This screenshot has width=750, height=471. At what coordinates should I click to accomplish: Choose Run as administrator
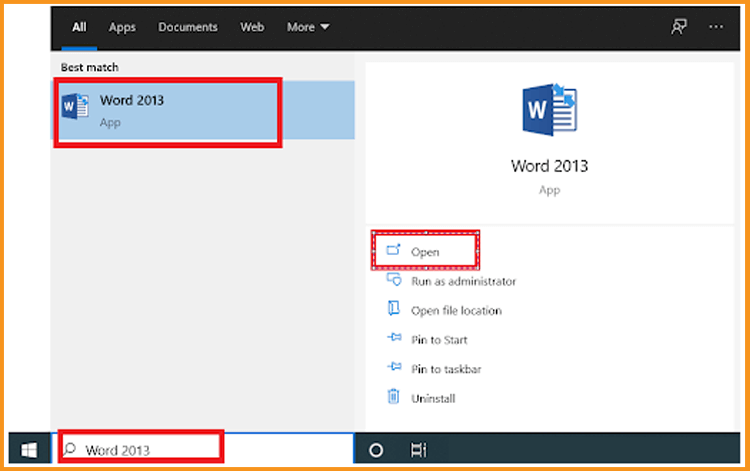(451, 281)
